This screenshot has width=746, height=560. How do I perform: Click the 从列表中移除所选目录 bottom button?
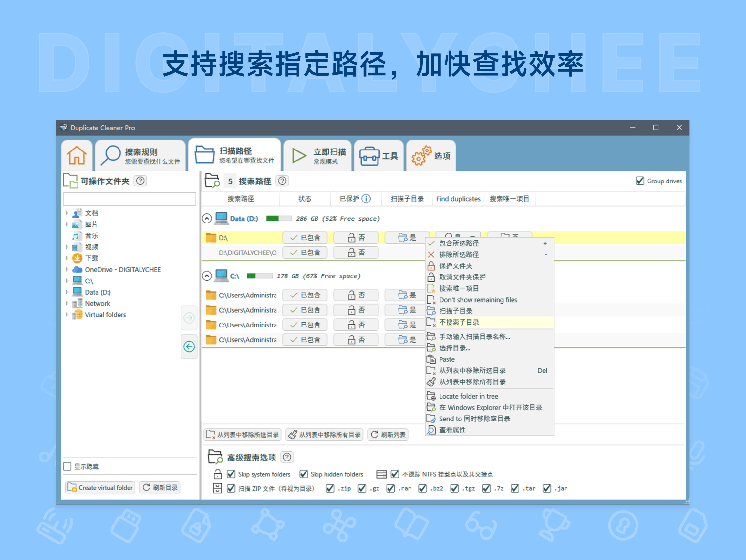tap(243, 434)
